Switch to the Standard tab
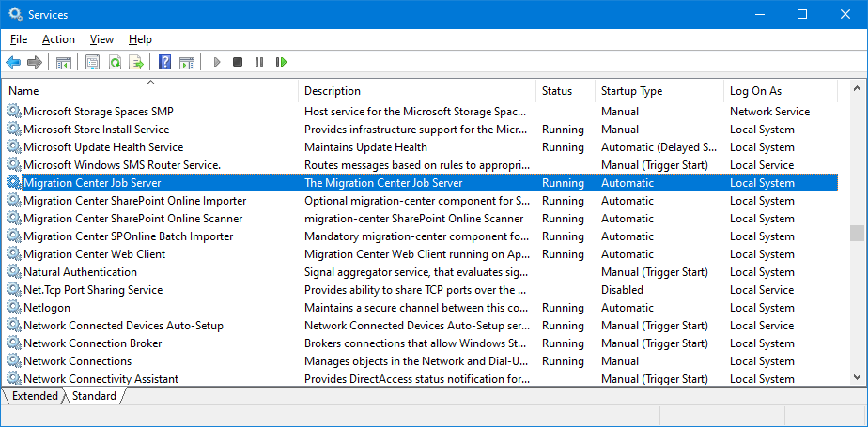 coord(94,396)
